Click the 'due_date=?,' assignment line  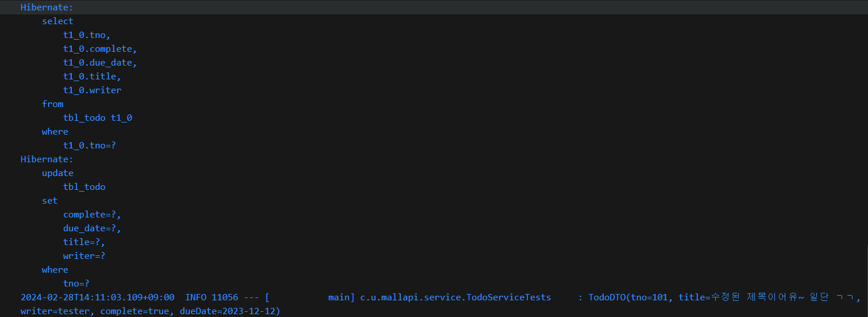tap(92, 228)
